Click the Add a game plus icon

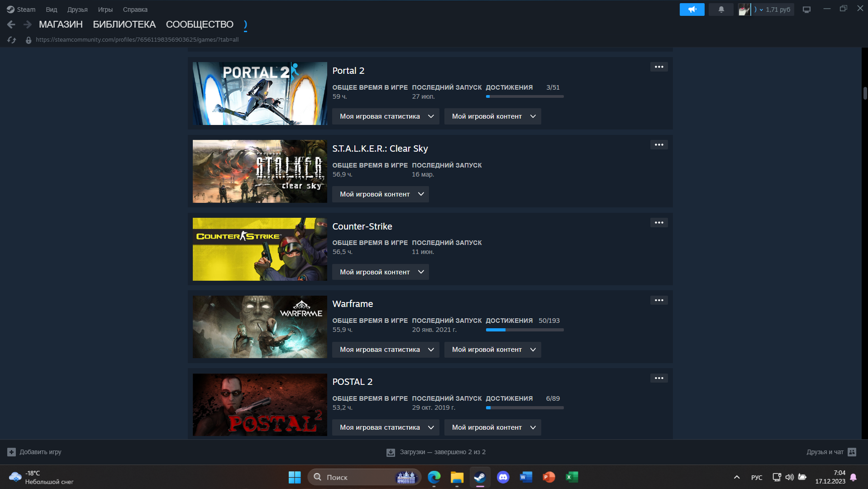12,452
